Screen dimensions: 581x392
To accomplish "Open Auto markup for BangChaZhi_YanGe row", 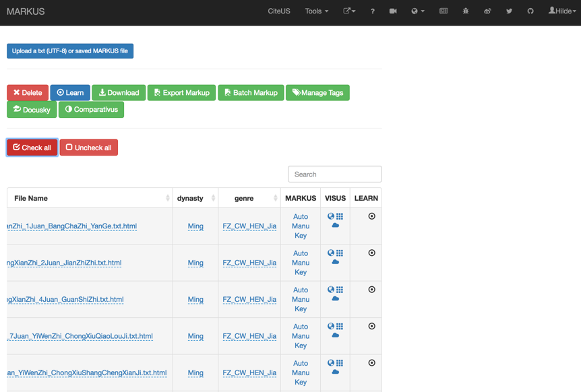I will pos(301,217).
